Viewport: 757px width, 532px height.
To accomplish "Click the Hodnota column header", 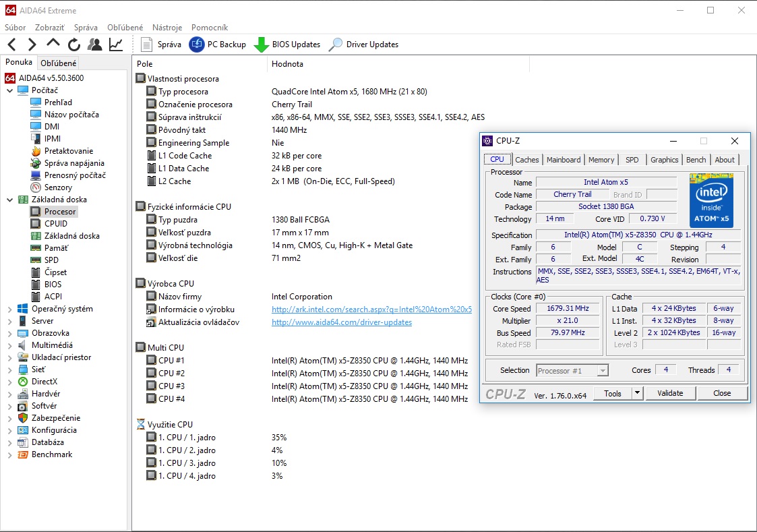I will point(398,64).
